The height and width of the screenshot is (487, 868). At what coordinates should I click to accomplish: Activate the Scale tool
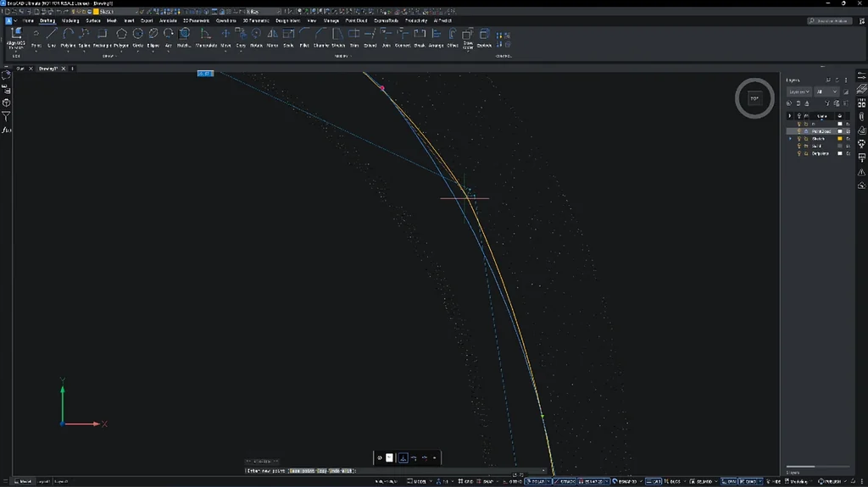[288, 37]
